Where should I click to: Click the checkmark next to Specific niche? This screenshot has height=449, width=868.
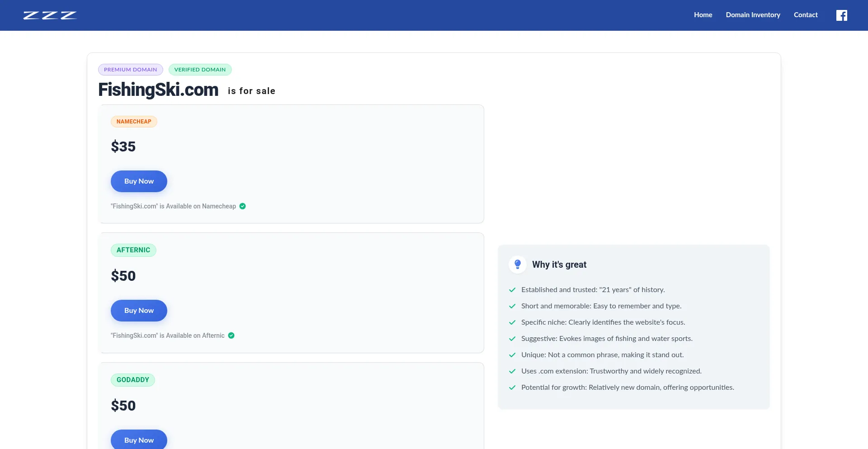click(x=512, y=322)
